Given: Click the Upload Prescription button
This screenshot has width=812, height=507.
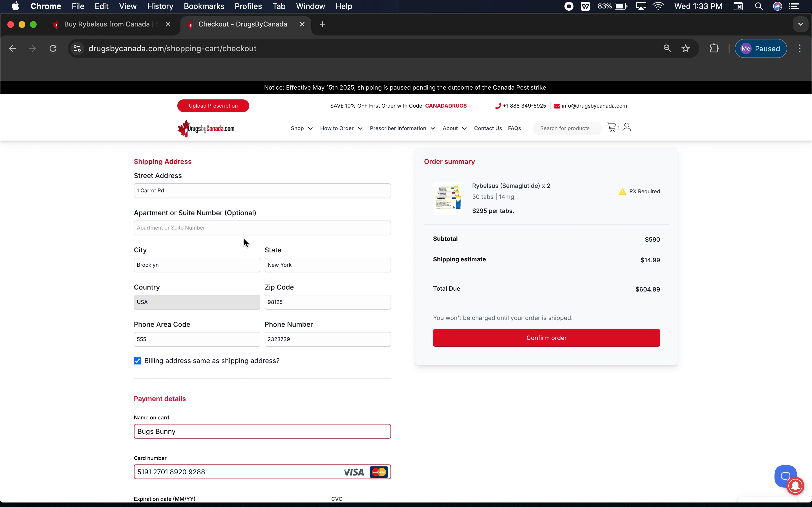Looking at the screenshot, I should coord(213,106).
